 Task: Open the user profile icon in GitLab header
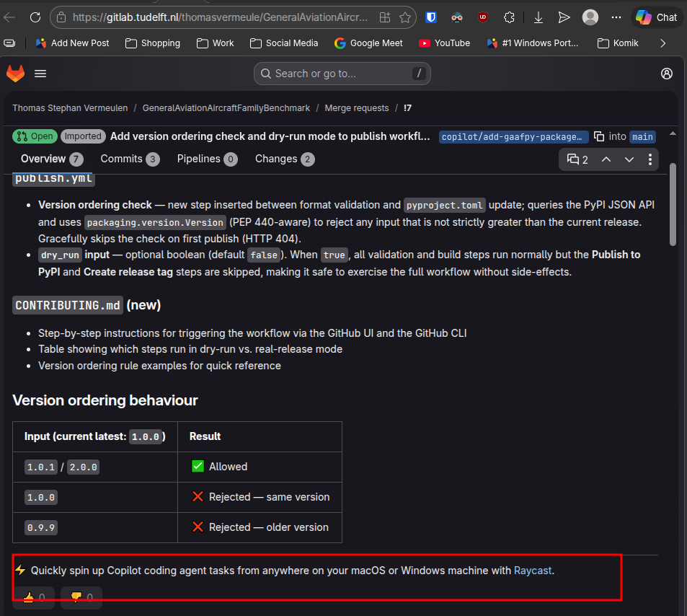tap(667, 74)
